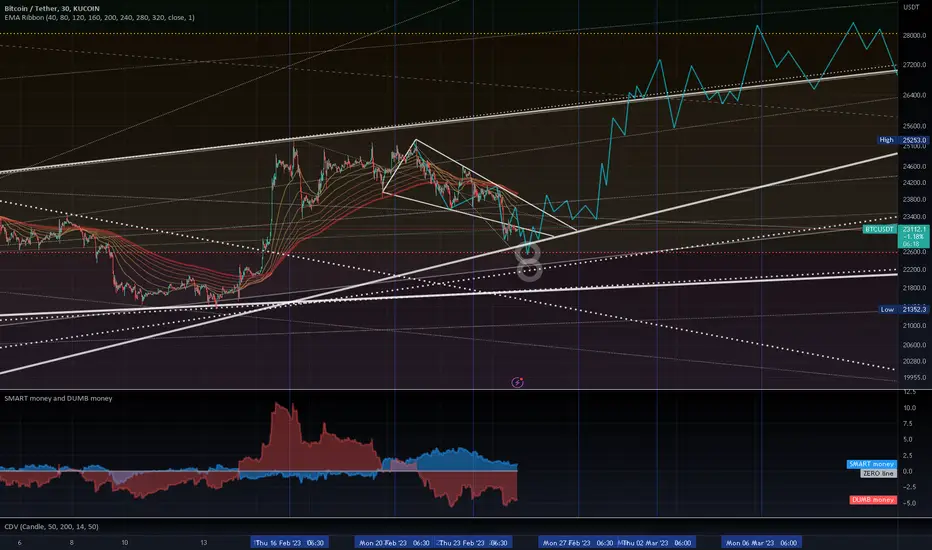The image size is (932, 550).
Task: Click the 21000.0 price axis label
Action: tap(914, 325)
